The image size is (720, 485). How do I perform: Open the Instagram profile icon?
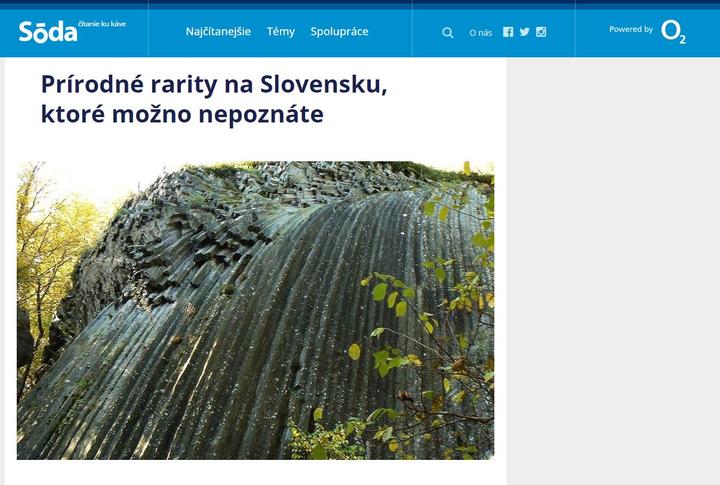click(541, 32)
